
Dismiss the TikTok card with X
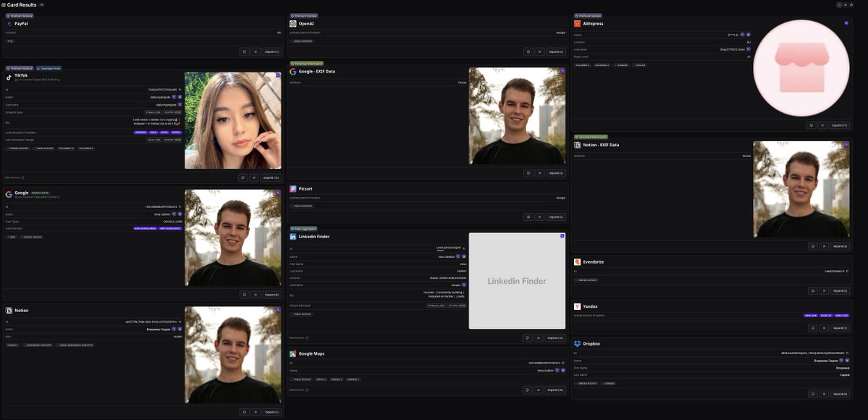254,177
